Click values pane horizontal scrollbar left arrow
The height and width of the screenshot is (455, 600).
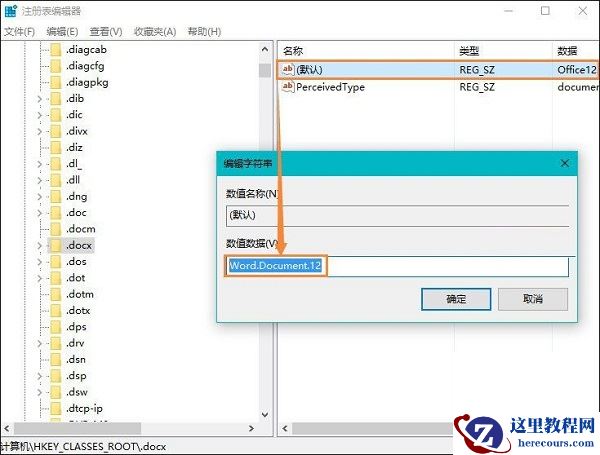point(285,428)
